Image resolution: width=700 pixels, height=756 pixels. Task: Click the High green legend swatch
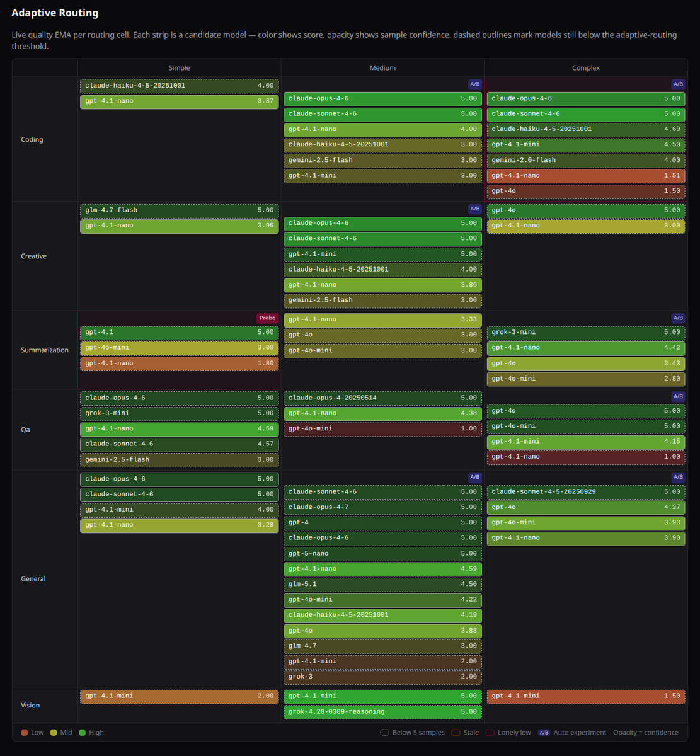82,733
